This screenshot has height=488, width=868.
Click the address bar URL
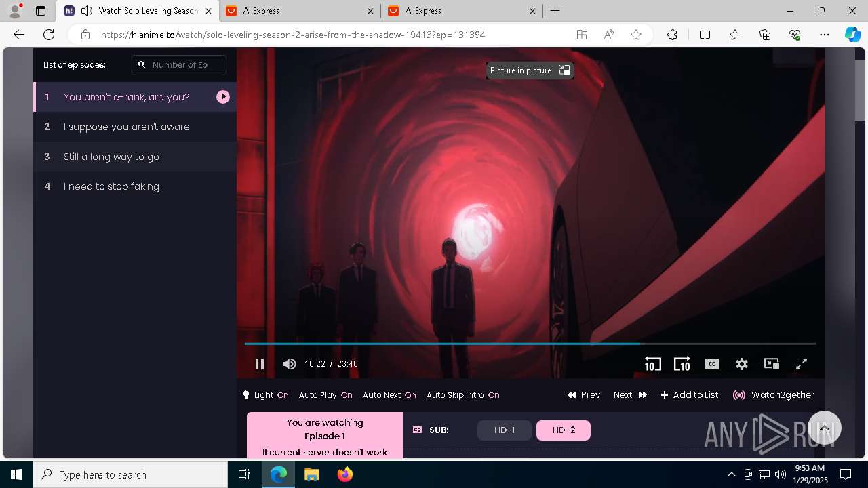coord(293,35)
